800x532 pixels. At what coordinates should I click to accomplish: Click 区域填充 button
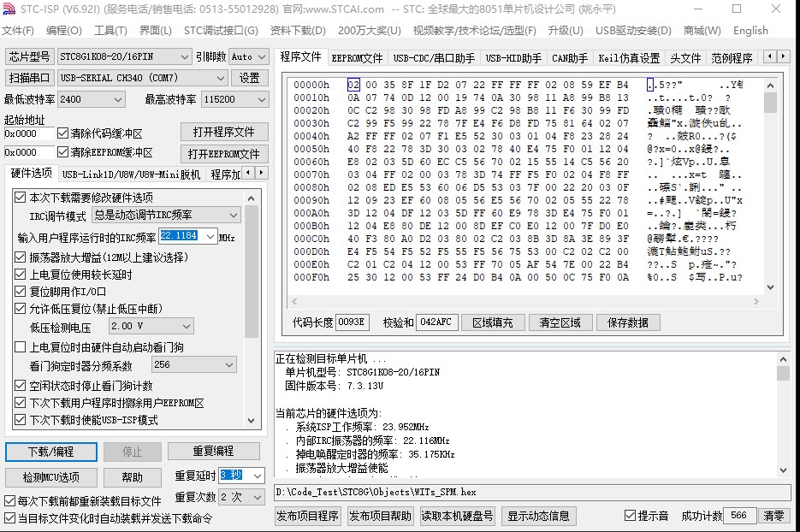[x=492, y=322]
